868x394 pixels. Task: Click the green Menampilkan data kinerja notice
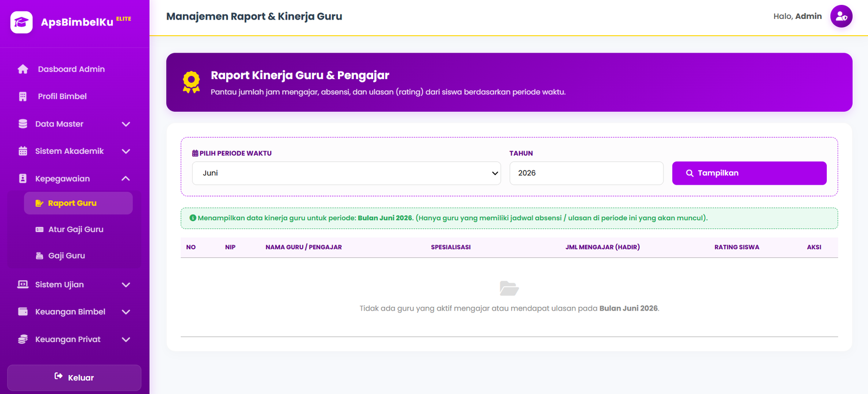click(x=509, y=218)
